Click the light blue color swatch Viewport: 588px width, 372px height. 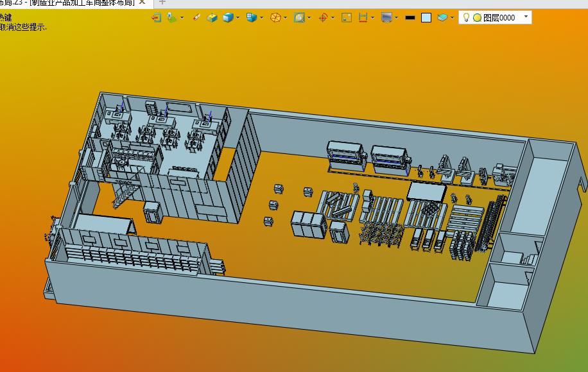pyautogui.click(x=426, y=17)
